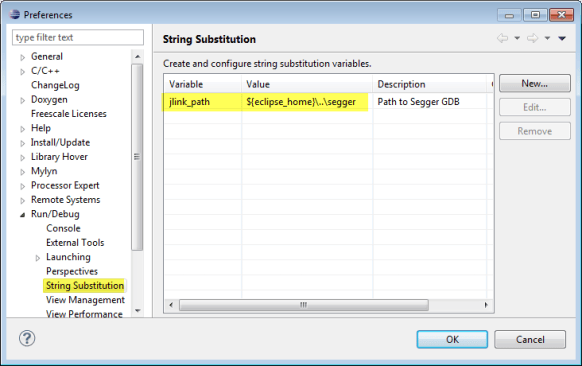This screenshot has height=366, width=582.
Task: Sort by the Value column header
Action: coord(307,84)
